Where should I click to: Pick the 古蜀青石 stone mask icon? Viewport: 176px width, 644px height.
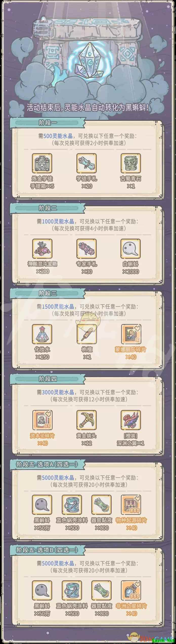tap(130, 163)
